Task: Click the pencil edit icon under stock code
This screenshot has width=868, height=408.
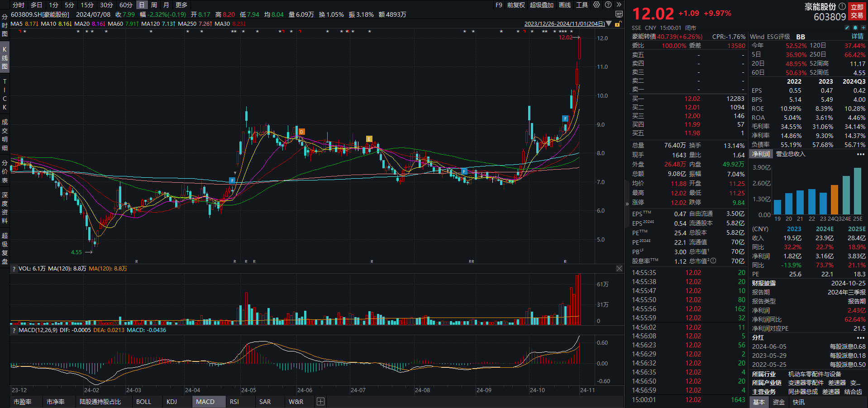Action: coord(847,28)
